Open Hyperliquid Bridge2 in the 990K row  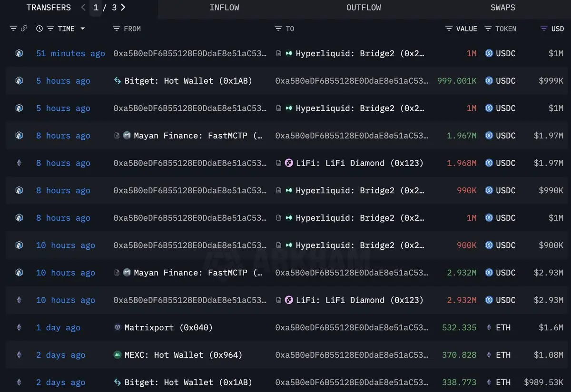[x=360, y=190]
